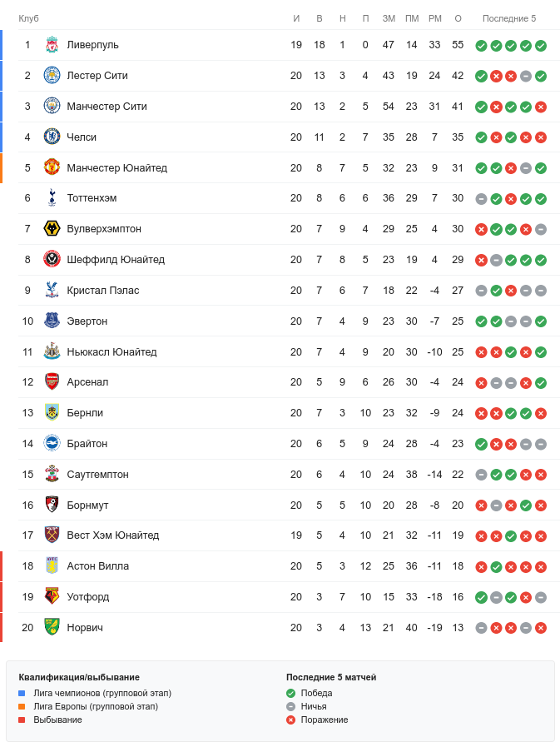
Task: Click Manchester United's loss result icon
Action: tap(511, 168)
